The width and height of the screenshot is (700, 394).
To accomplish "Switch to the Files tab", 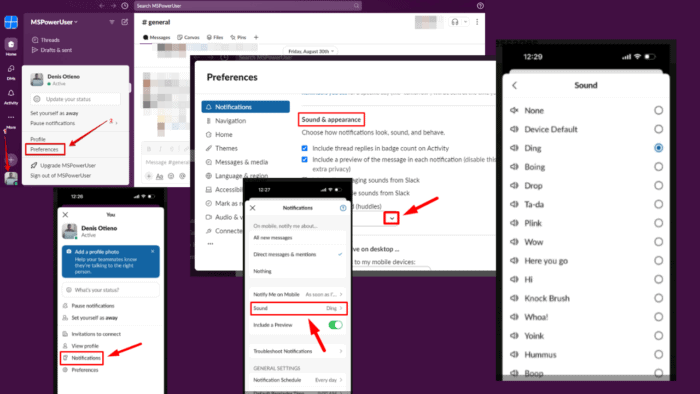I will [215, 37].
